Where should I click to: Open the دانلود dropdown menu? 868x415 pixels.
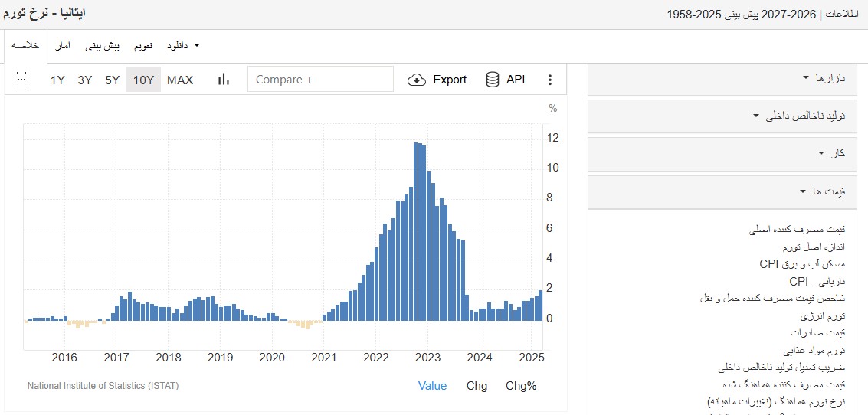(183, 46)
